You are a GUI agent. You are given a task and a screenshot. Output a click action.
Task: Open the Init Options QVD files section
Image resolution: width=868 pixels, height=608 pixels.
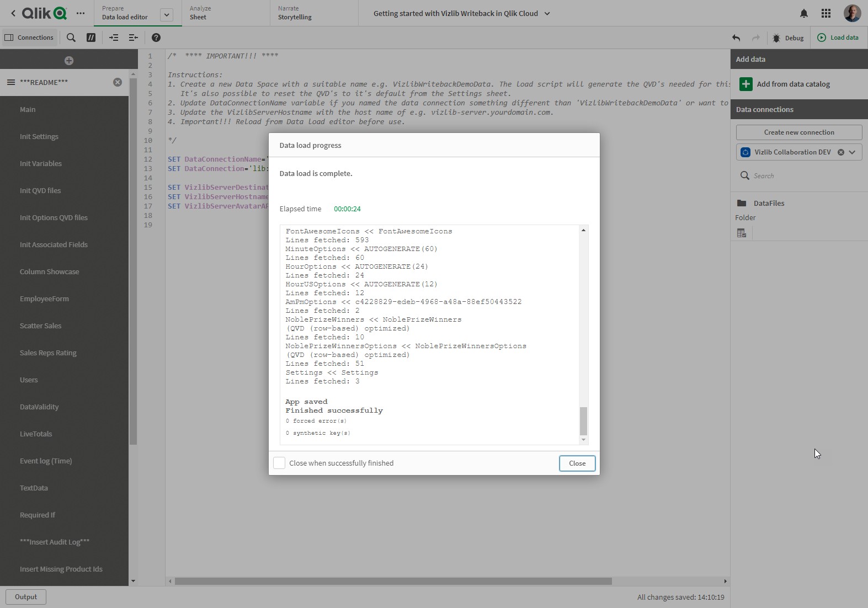coord(64,217)
